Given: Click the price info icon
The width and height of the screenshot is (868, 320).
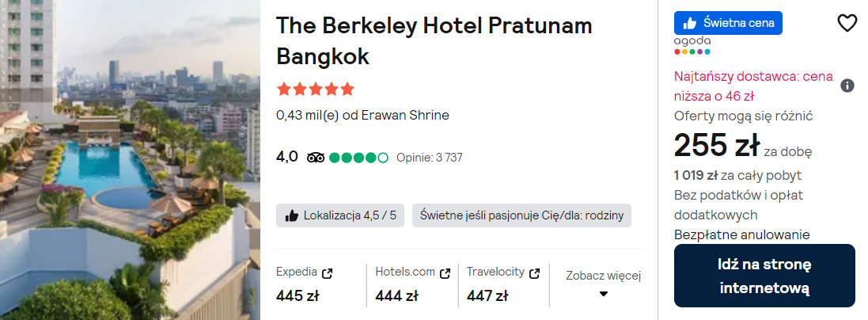Looking at the screenshot, I should click(x=847, y=86).
